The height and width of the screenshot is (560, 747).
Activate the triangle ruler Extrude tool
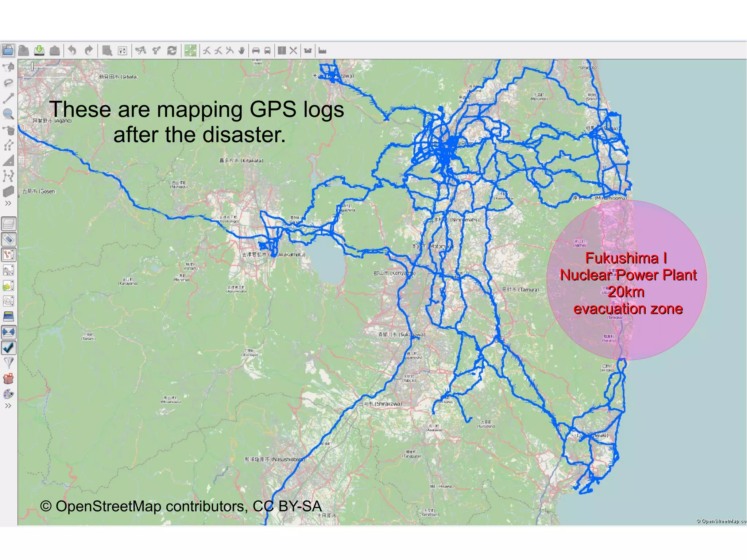click(x=8, y=161)
